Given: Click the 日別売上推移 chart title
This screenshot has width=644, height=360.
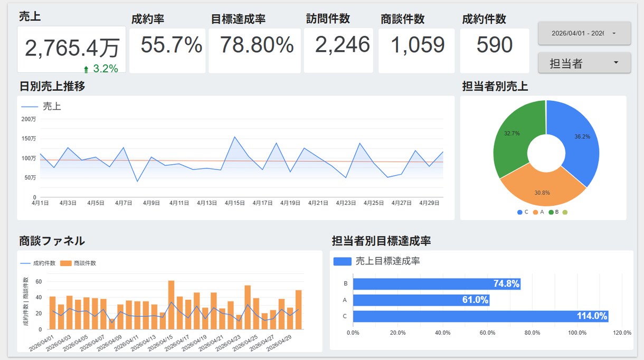Looking at the screenshot, I should coord(52,86).
